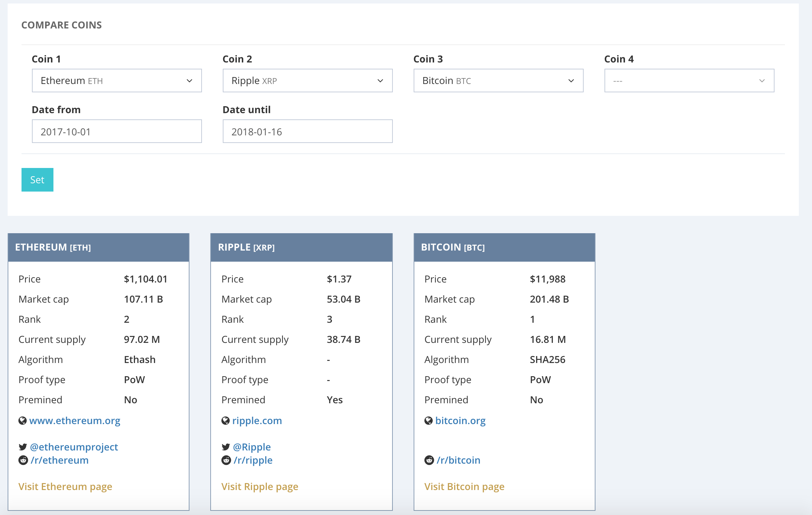
Task: Open the Coin 1 Ethereum dropdown
Action: click(x=117, y=81)
